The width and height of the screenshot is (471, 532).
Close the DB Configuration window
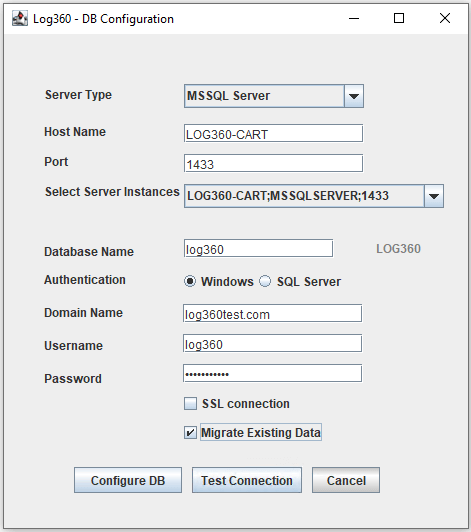point(445,18)
